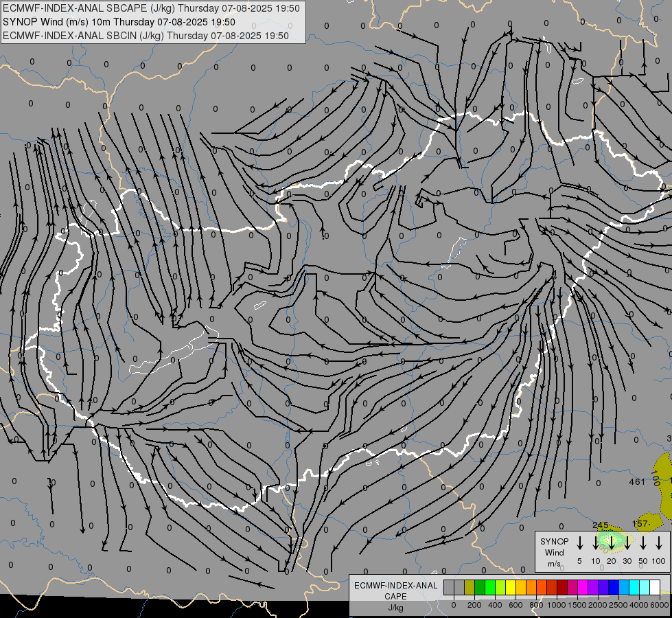
Task: Click the SBCIN title line
Action: (x=146, y=36)
